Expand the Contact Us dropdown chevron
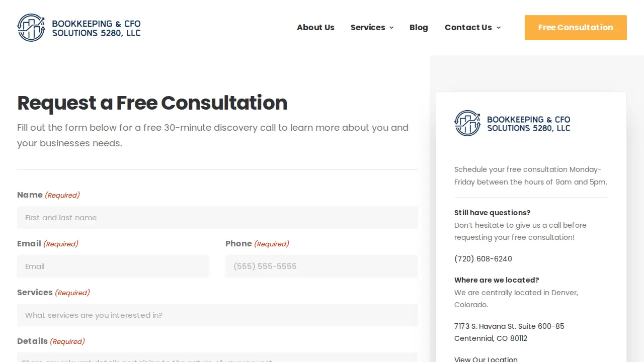 point(499,28)
